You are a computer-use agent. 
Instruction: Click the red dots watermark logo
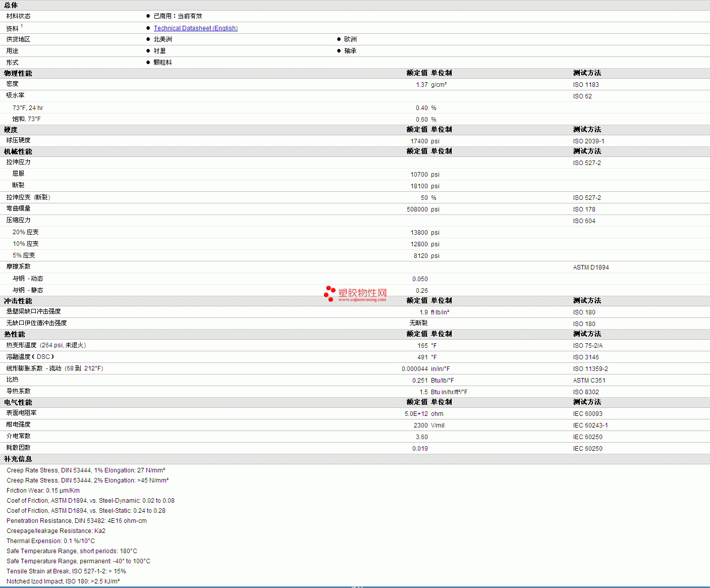pos(330,293)
